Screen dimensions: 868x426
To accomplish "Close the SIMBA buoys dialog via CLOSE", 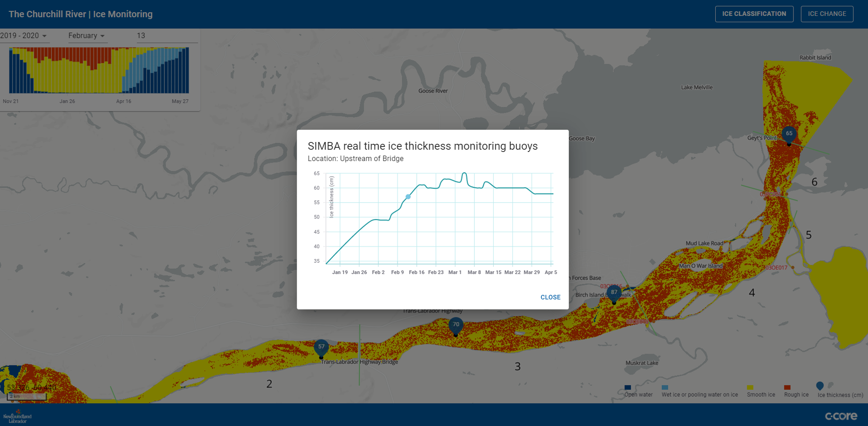I will pyautogui.click(x=550, y=297).
